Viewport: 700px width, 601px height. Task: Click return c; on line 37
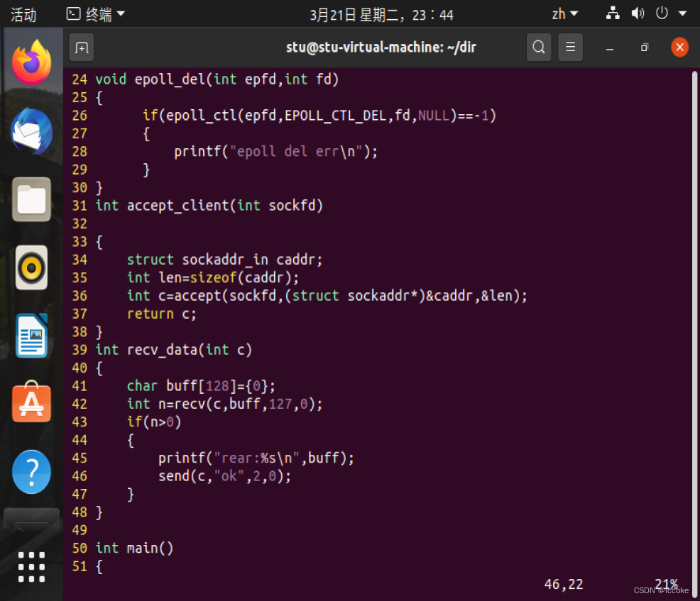pyautogui.click(x=162, y=314)
